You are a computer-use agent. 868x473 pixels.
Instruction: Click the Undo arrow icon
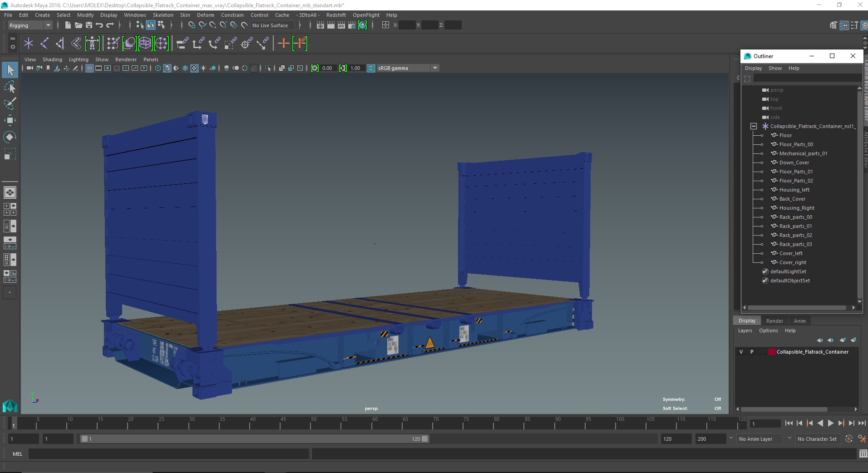tap(99, 25)
